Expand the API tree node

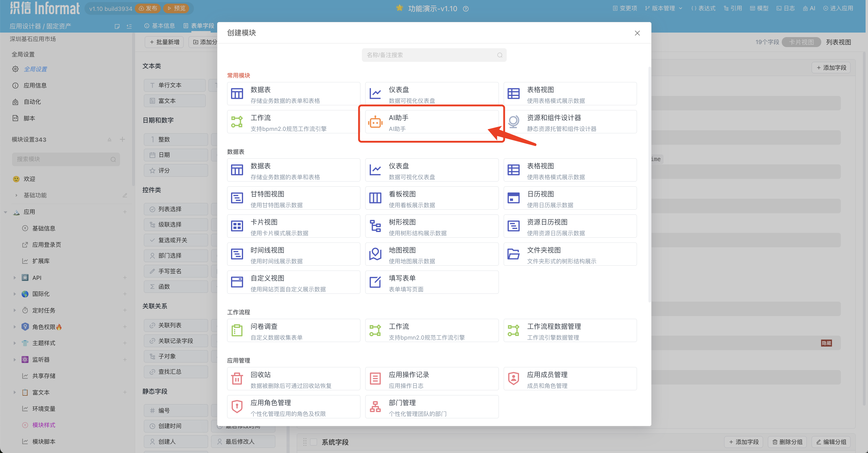(14, 278)
